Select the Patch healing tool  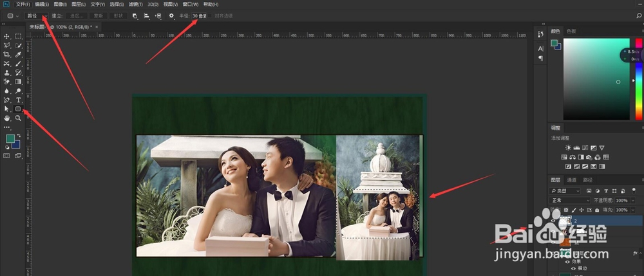[6, 64]
